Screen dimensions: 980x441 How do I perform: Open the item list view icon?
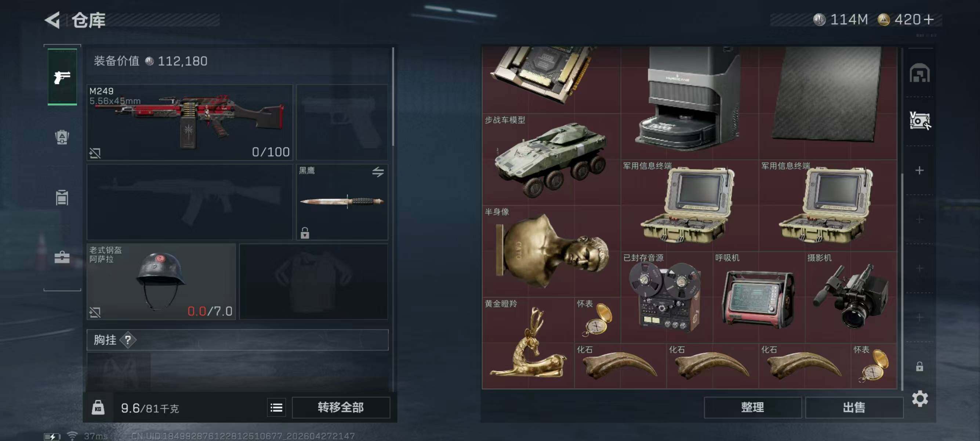coord(277,408)
